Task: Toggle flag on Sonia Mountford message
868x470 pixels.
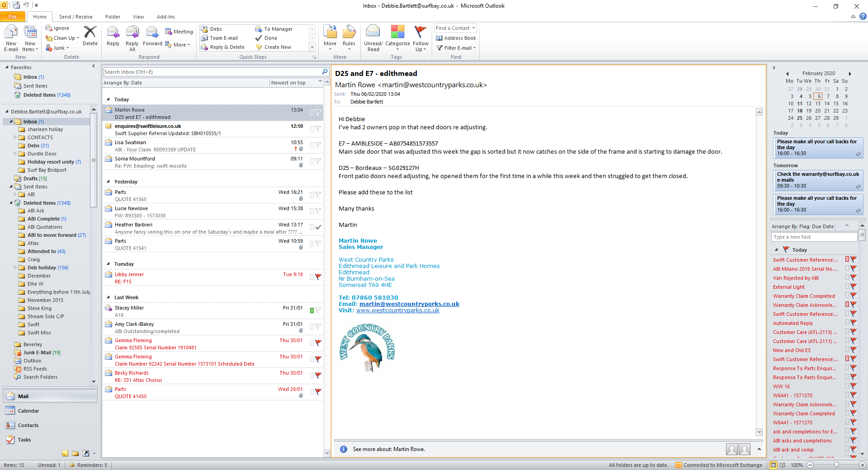Action: [x=318, y=161]
